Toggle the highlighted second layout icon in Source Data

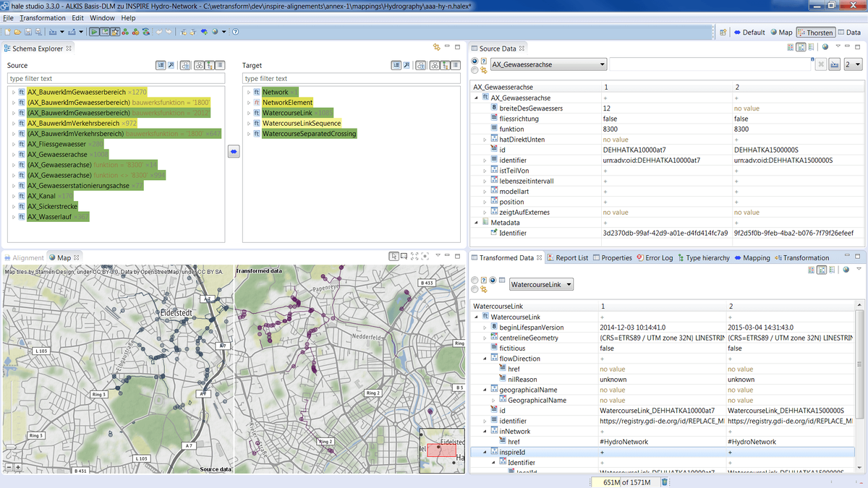pos(801,47)
